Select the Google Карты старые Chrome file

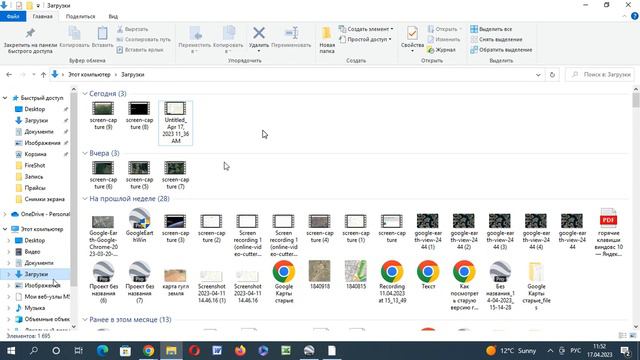[284, 282]
